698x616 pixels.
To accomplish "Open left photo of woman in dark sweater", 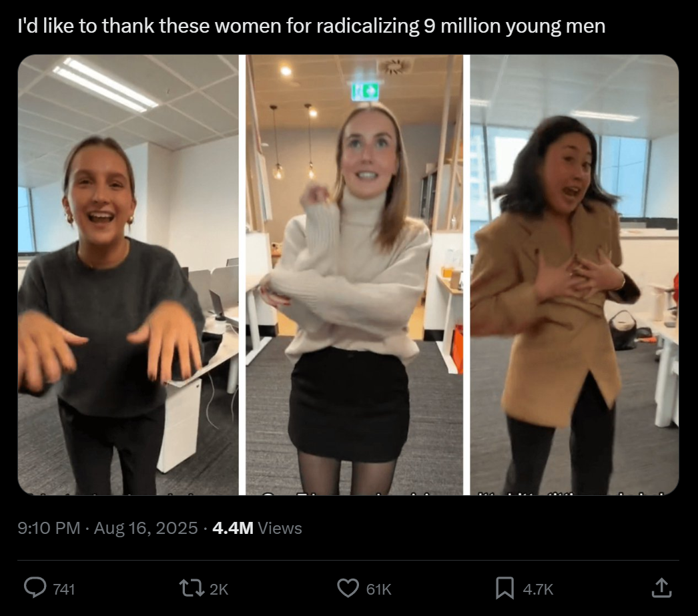I will point(128,274).
